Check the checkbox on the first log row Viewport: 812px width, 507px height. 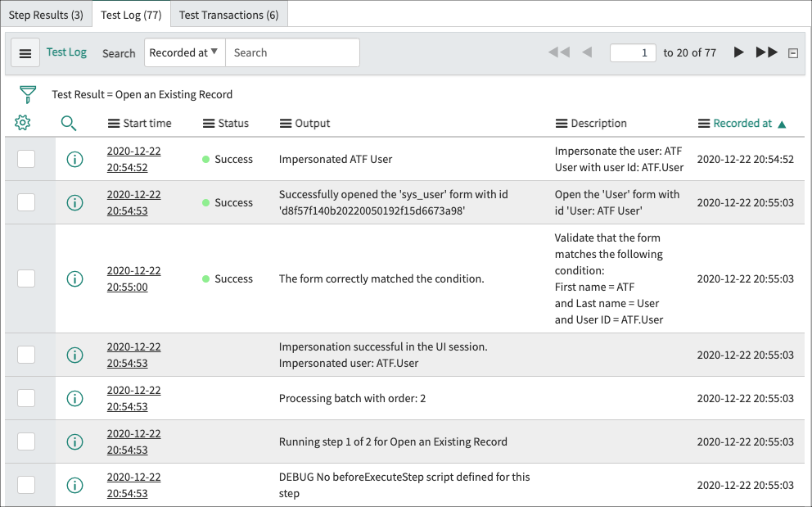pyautogui.click(x=25, y=159)
